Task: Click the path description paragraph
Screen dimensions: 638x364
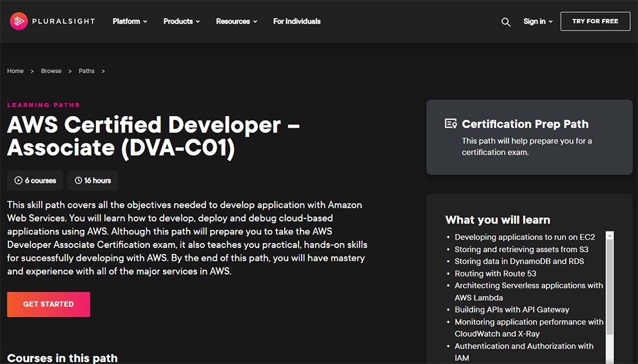Action: tap(187, 238)
